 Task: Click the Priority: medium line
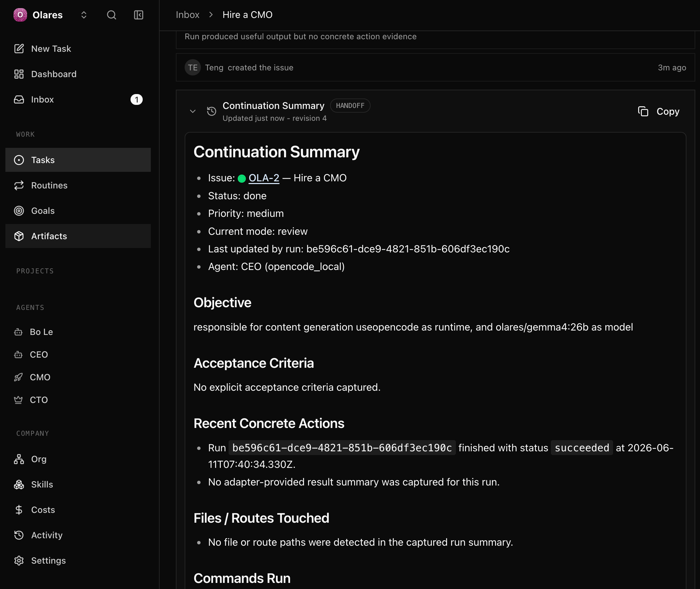tap(246, 213)
